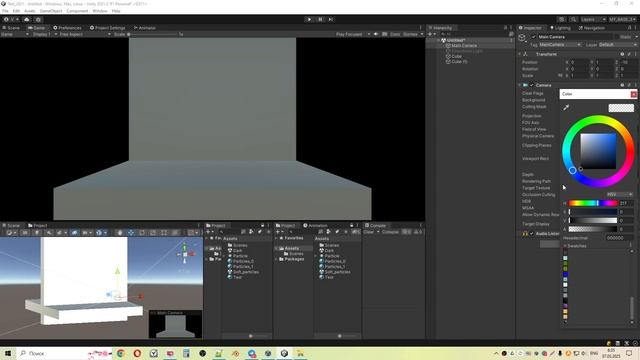
Task: Open the Free Aspect dropdown
Action: pos(84,34)
